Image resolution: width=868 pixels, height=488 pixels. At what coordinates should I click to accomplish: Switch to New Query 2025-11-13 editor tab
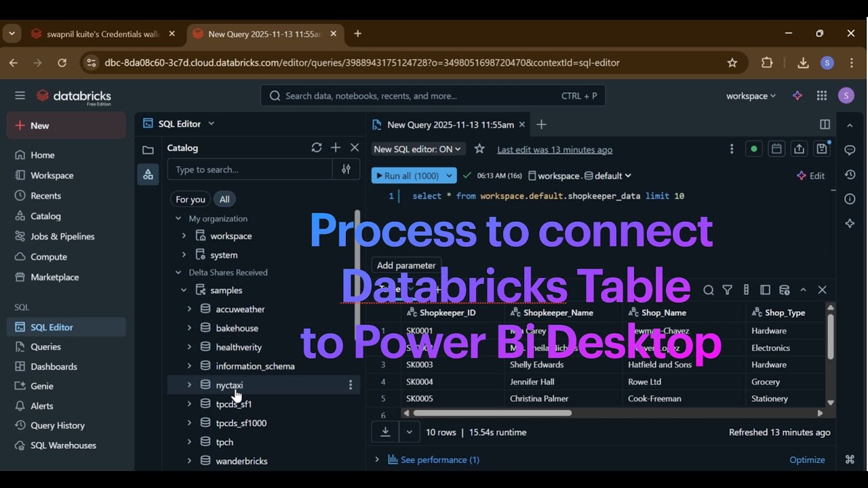pos(449,125)
